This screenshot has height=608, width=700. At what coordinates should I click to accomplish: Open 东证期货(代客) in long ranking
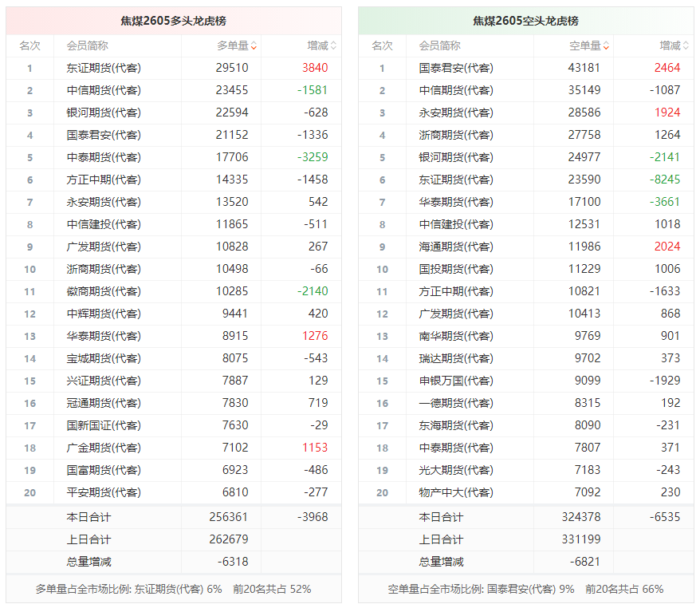coord(104,68)
